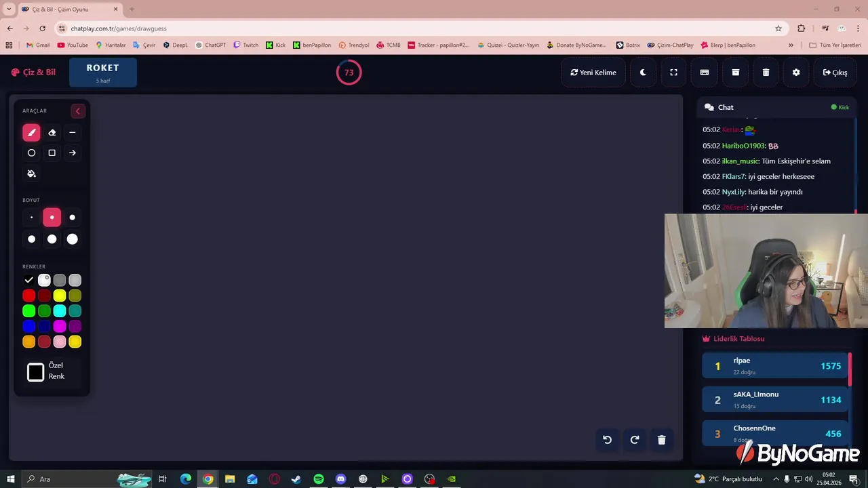Enter fullscreen with the expand icon

(x=673, y=73)
